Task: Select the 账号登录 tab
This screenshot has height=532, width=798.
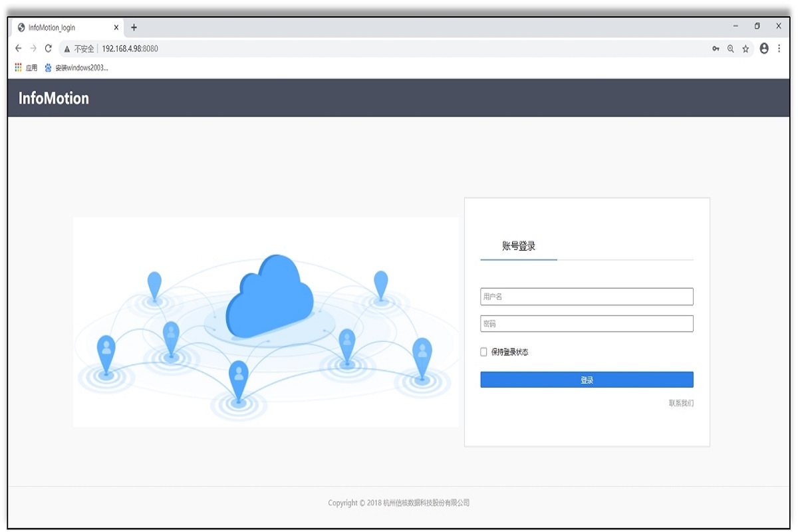Action: click(x=519, y=247)
